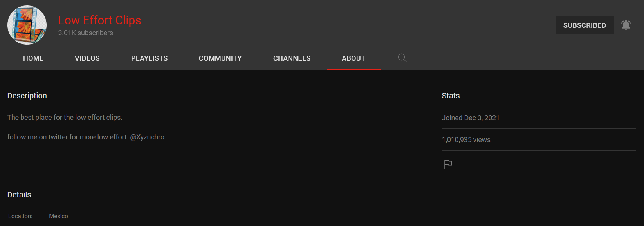The height and width of the screenshot is (226, 644).
Task: Open the VIDEOS tab
Action: coord(87,58)
